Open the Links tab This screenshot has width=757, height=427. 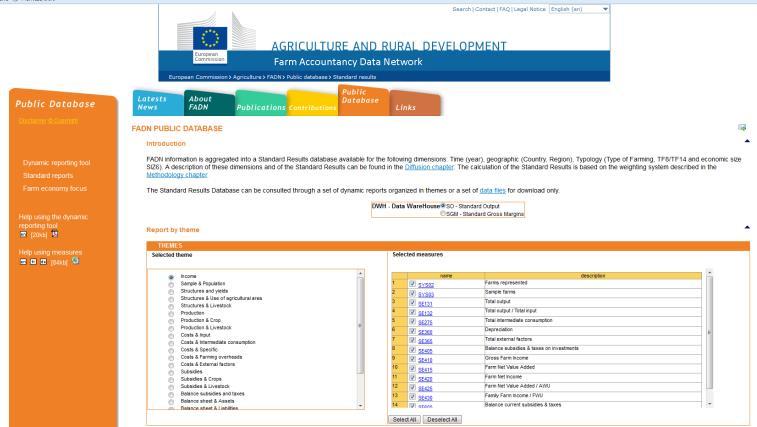[415, 103]
